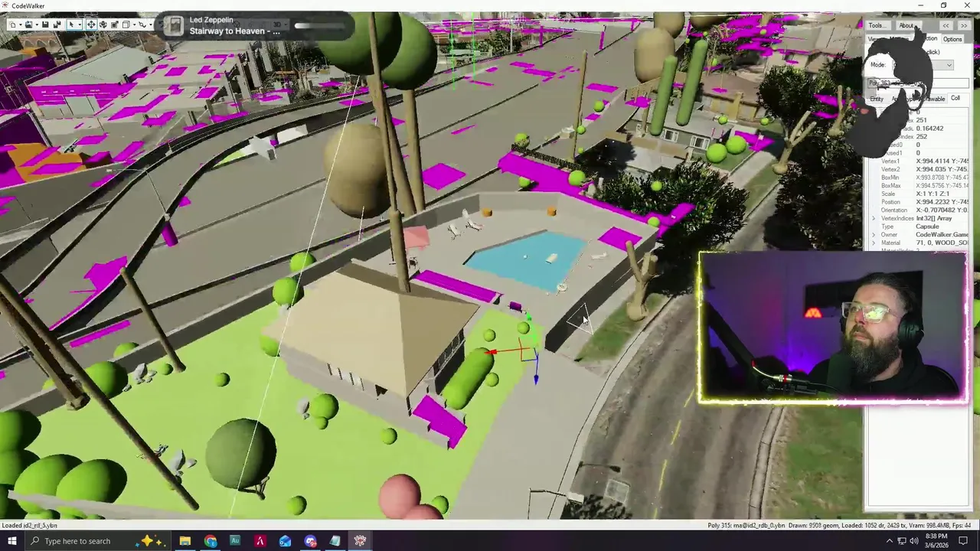Open Discord from the taskbar
The image size is (980, 551).
point(310,541)
